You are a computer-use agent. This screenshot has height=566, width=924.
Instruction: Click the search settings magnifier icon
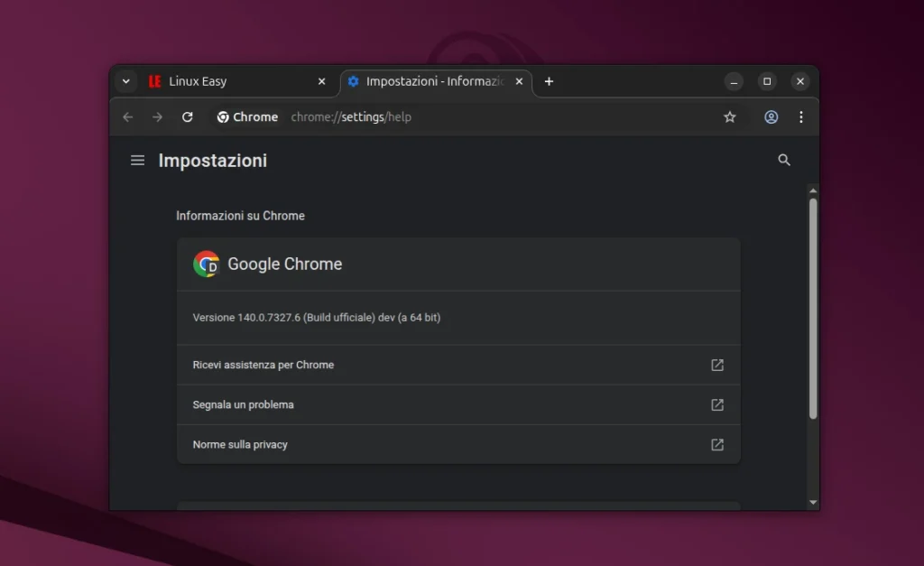(x=784, y=160)
